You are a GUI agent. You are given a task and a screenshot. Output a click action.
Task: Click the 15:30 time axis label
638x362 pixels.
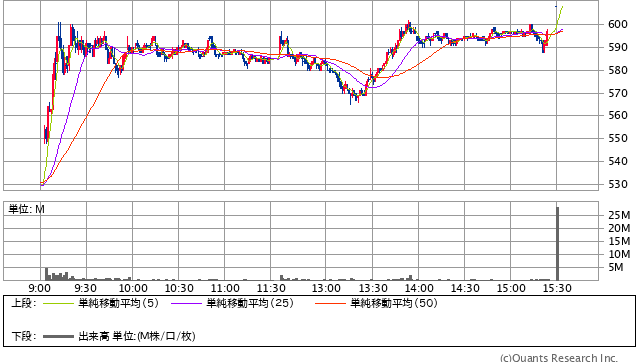557,288
